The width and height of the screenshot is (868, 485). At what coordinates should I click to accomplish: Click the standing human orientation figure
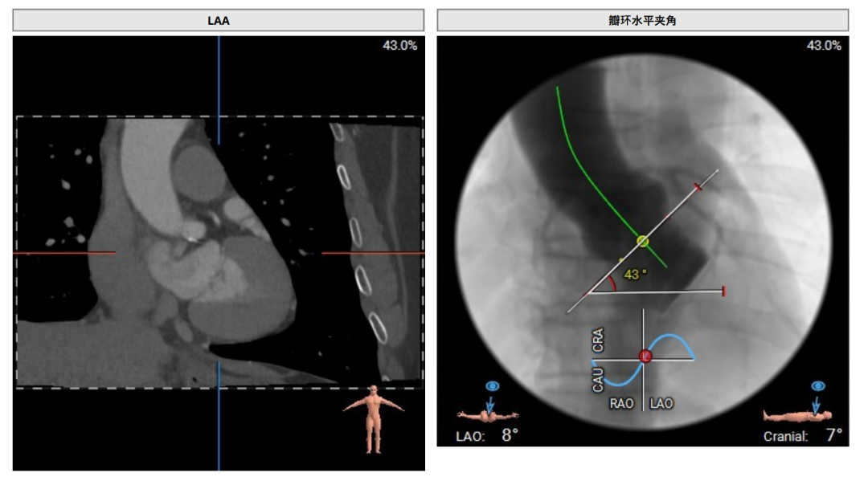374,419
